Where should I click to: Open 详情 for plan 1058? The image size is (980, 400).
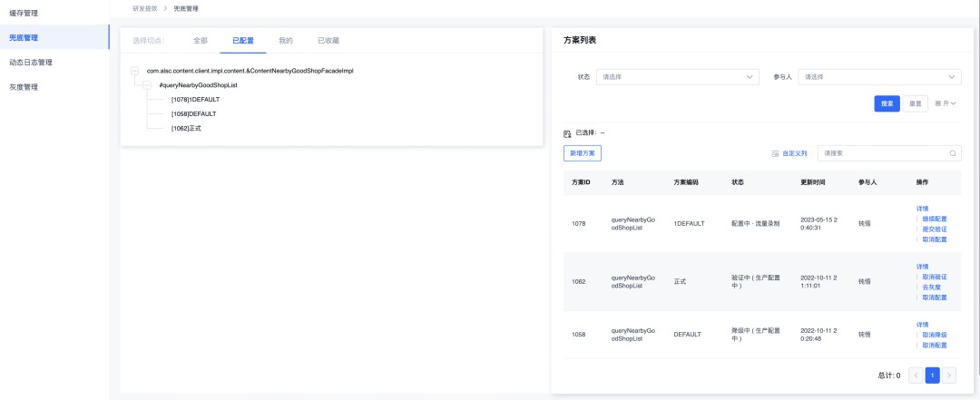click(922, 325)
